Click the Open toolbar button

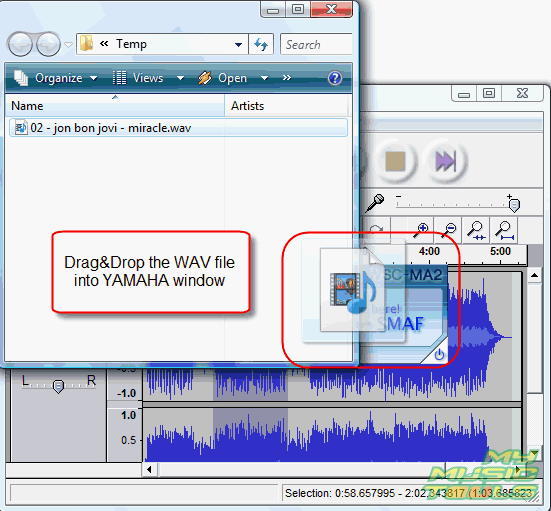222,78
